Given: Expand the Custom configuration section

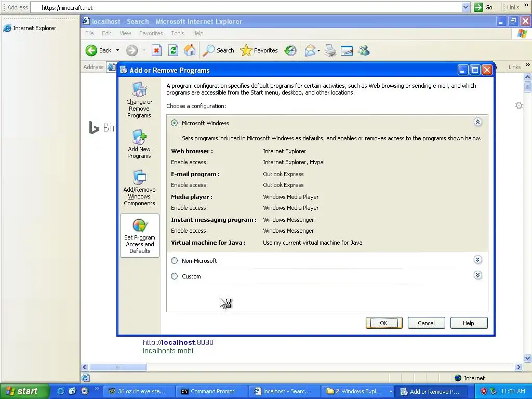Looking at the screenshot, I should pyautogui.click(x=478, y=275).
